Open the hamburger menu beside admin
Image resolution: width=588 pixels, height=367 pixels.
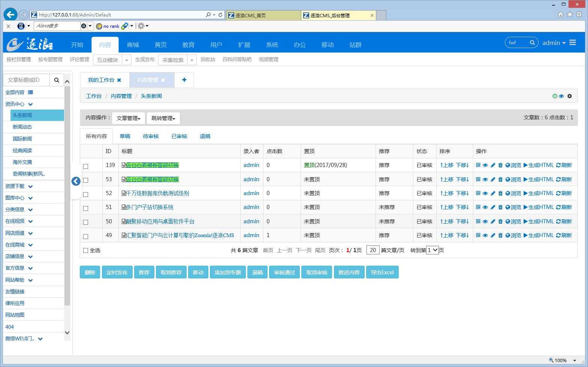pyautogui.click(x=573, y=43)
